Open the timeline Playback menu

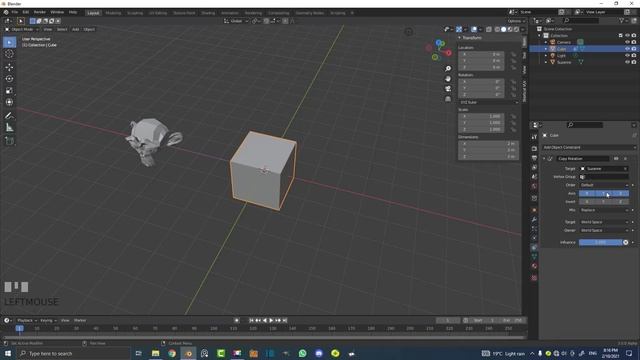click(27, 320)
